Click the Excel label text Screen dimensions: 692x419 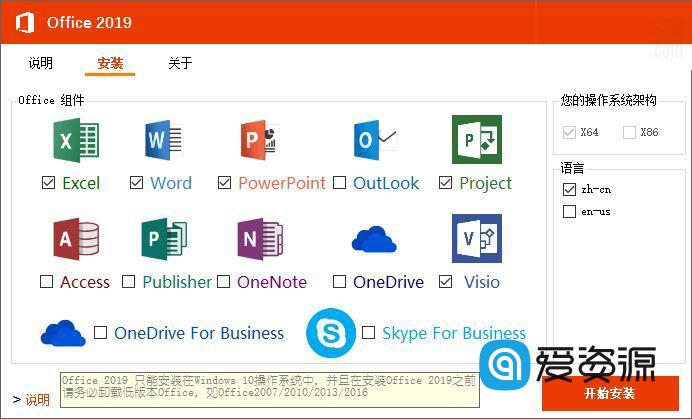[x=81, y=183]
